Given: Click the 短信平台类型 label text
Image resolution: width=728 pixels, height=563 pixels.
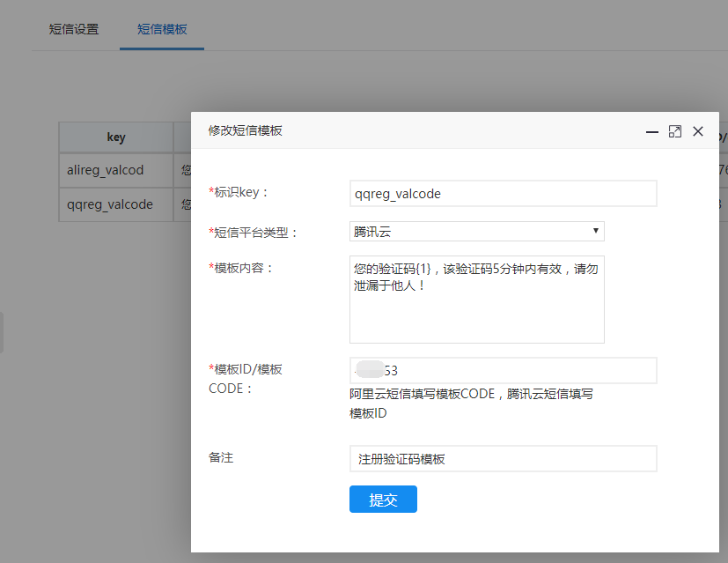Looking at the screenshot, I should coord(256,233).
